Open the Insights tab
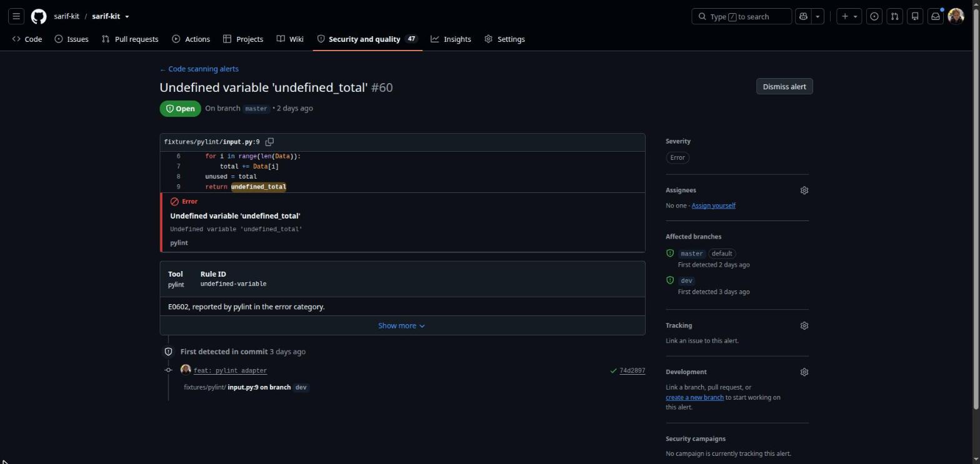Viewport: 980px width, 464px height. (x=451, y=39)
